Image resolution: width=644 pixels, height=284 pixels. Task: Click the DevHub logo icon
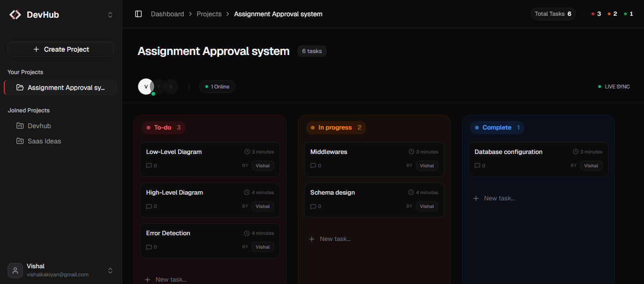(x=15, y=15)
